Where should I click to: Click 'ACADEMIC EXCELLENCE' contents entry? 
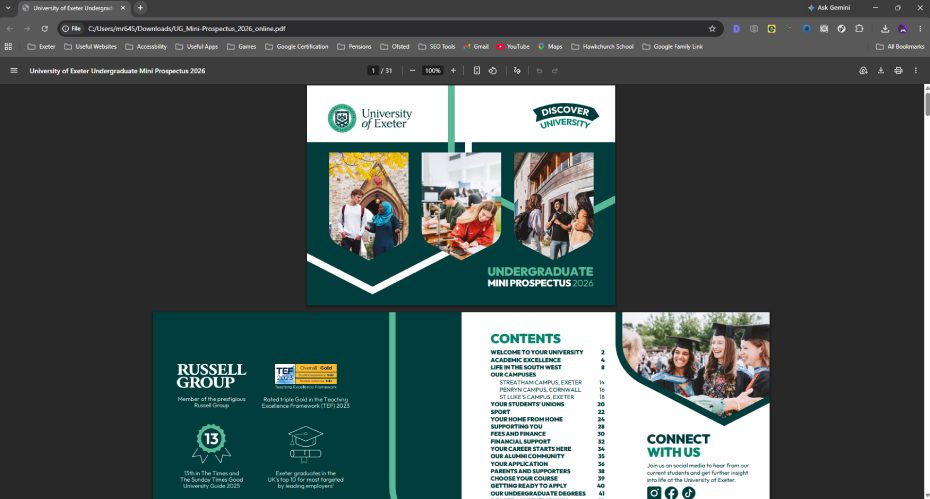tap(525, 360)
